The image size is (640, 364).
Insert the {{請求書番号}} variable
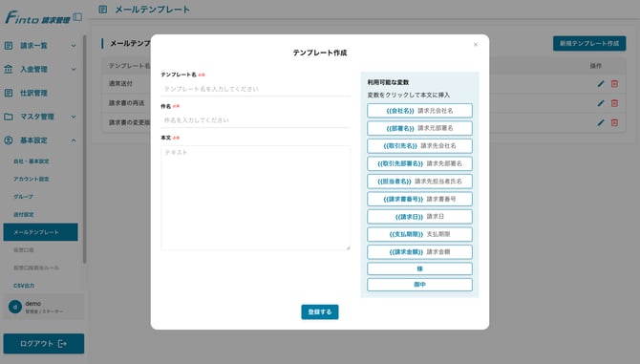click(419, 199)
